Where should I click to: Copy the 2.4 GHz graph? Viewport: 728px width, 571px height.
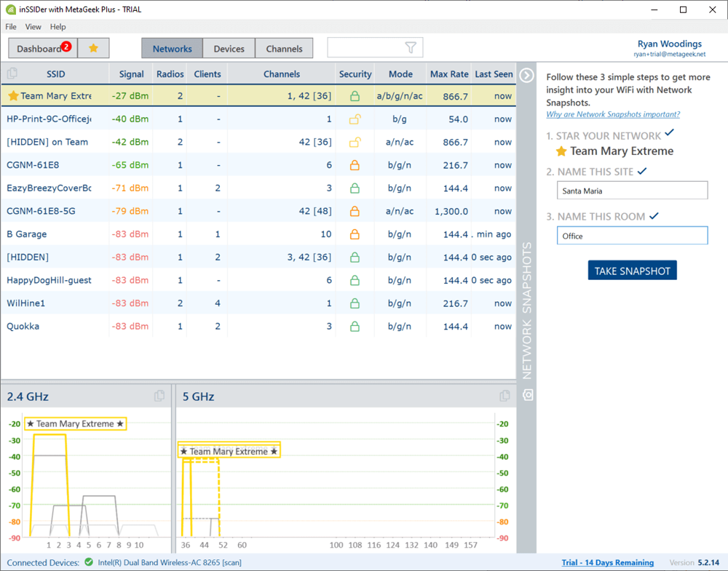[x=159, y=396]
